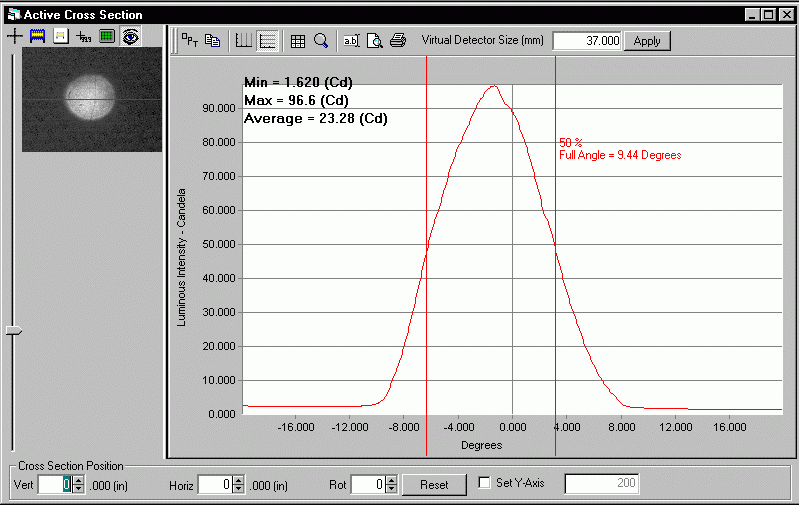This screenshot has width=799, height=505.
Task: Click the color scale band icon
Action: click(x=38, y=36)
